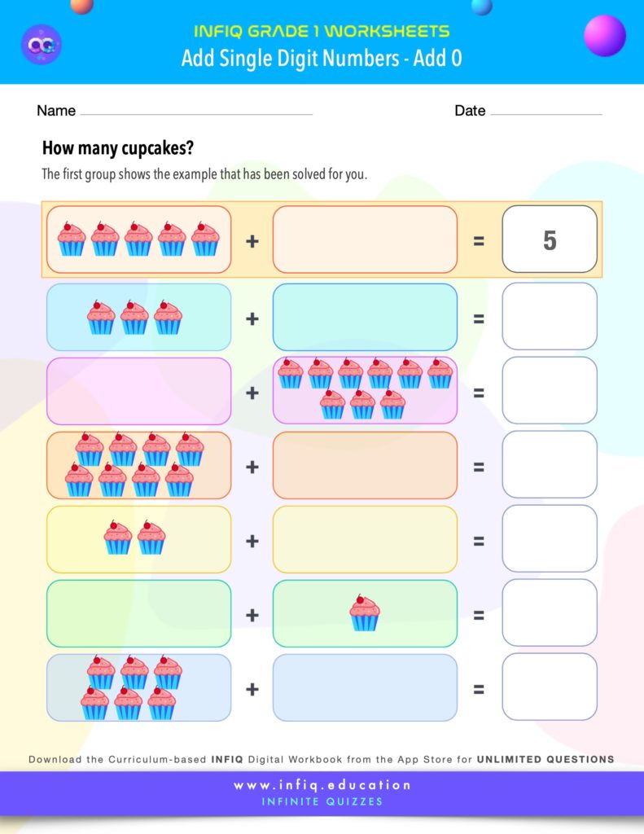Open the www.infiq.education link
644x834 pixels.
tap(322, 785)
